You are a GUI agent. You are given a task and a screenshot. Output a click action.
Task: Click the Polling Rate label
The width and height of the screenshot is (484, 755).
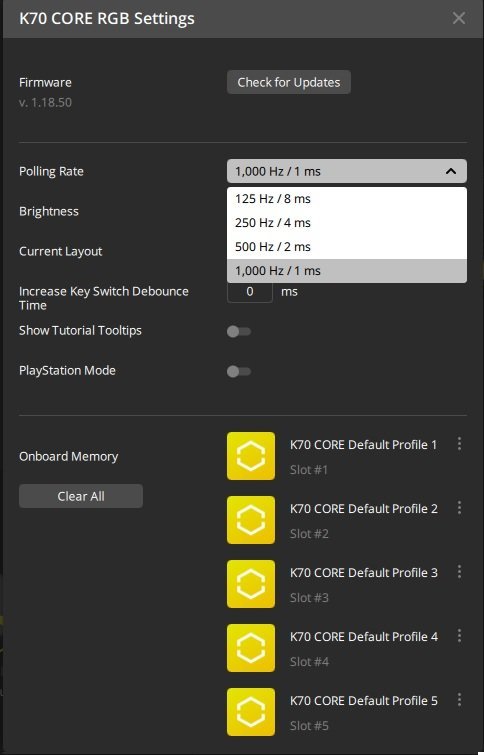51,171
